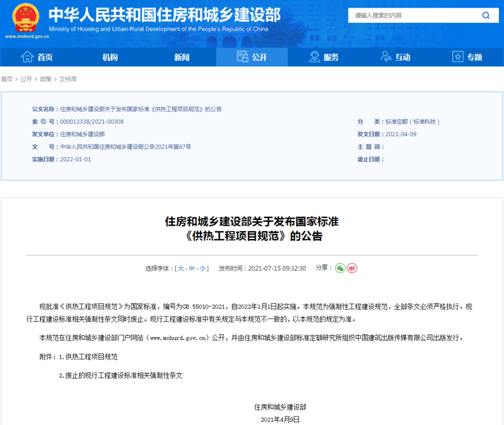Open the 新闻 navigation menu
Image resolution: width=504 pixels, height=425 pixels.
(x=182, y=57)
